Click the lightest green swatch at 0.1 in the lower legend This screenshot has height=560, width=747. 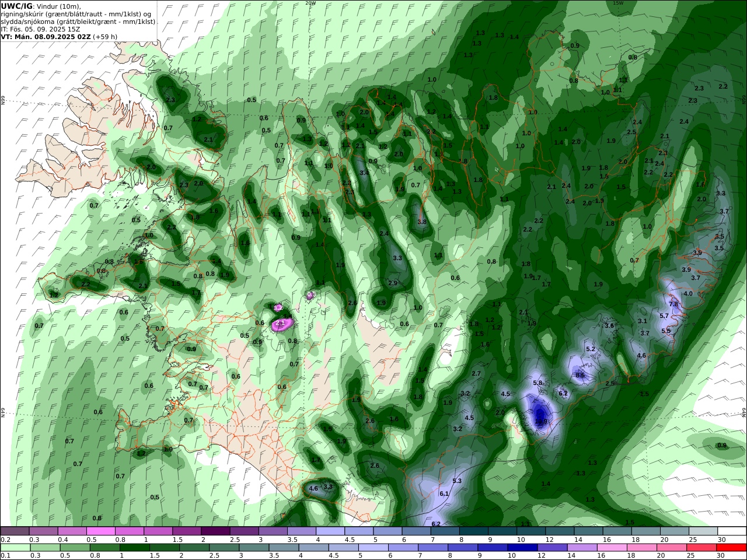(x=15, y=547)
